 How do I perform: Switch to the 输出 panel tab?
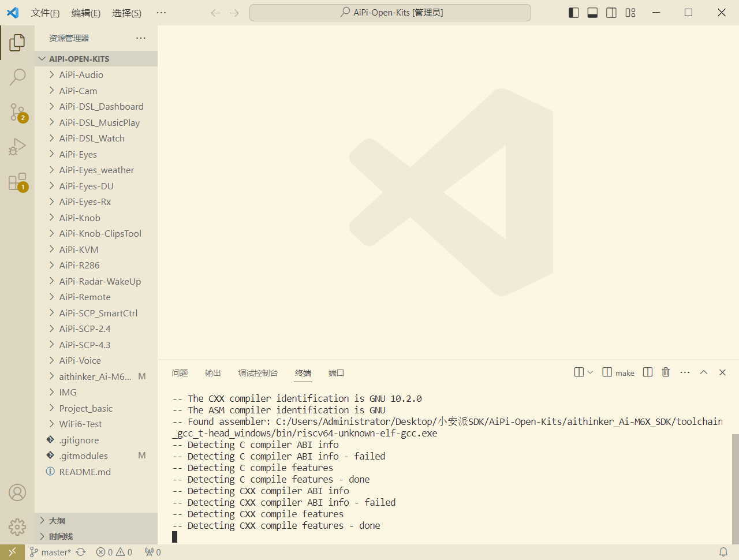pyautogui.click(x=213, y=373)
